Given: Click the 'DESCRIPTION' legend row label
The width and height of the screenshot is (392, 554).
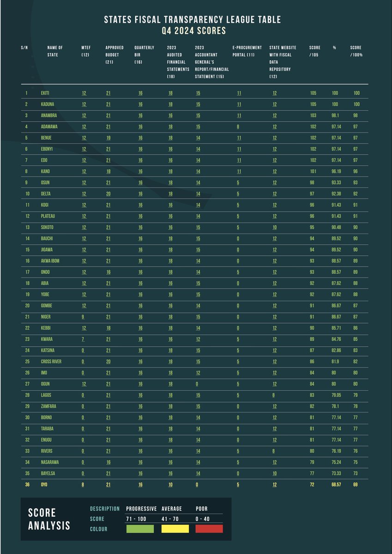Looking at the screenshot, I should (x=105, y=509).
